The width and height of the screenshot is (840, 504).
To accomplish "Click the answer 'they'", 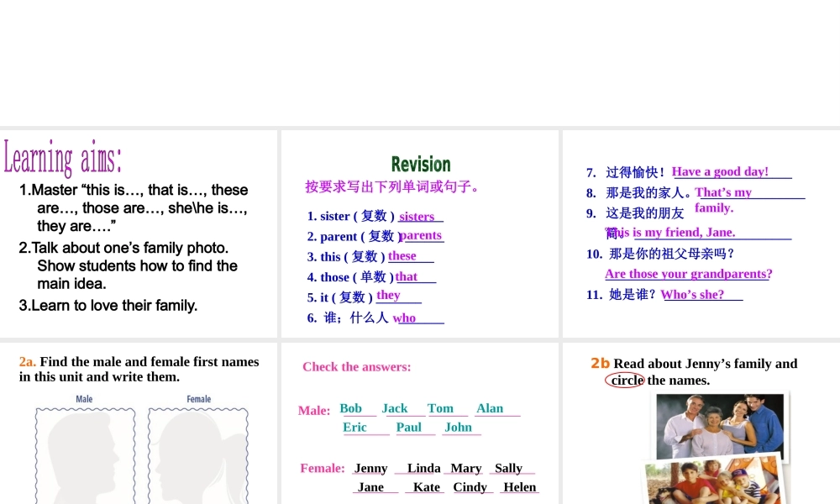I will pyautogui.click(x=388, y=295).
